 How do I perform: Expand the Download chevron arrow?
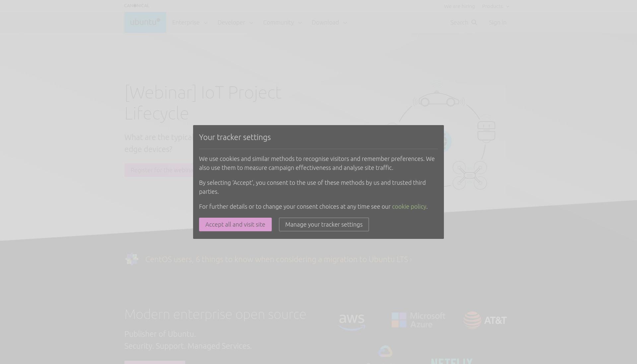345,23
